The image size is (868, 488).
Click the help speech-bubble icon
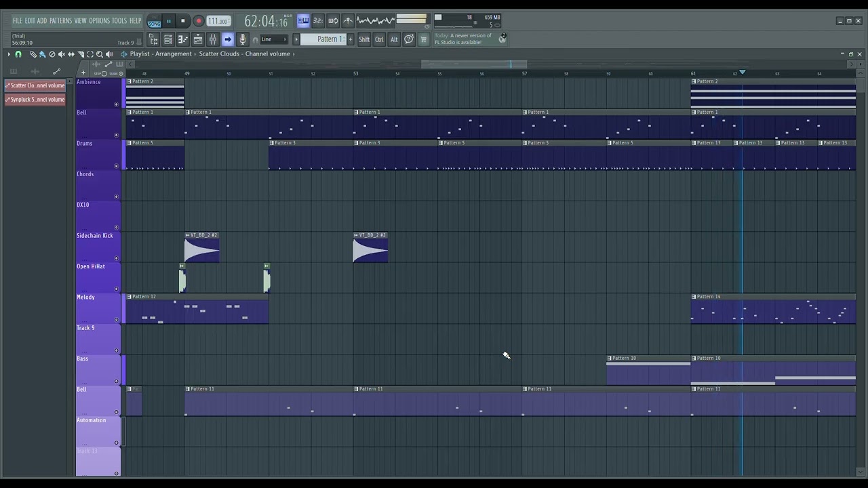pyautogui.click(x=409, y=39)
